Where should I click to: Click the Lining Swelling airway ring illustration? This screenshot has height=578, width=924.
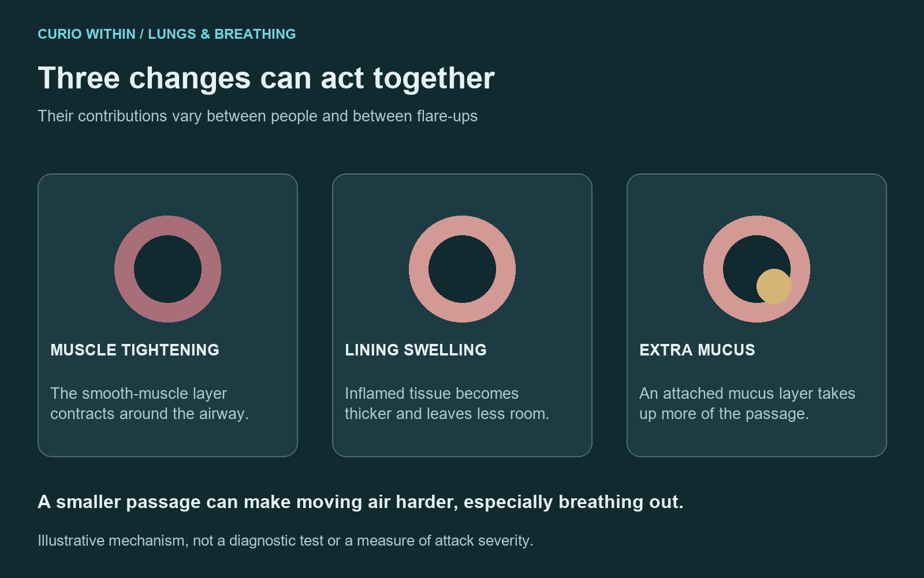point(462,269)
